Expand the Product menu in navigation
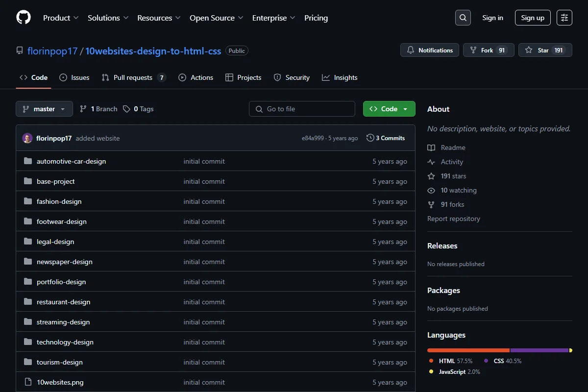 tap(61, 18)
